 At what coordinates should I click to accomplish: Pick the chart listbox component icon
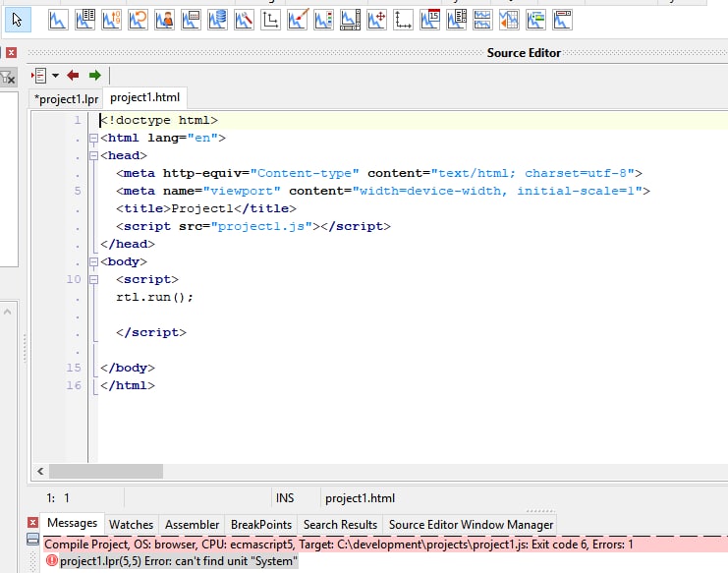[x=456, y=20]
